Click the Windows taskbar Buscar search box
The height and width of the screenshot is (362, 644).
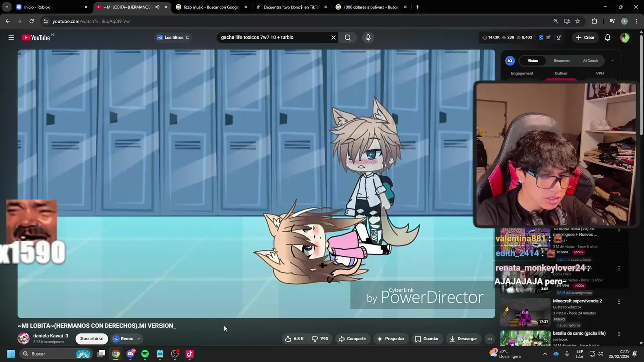point(56,354)
